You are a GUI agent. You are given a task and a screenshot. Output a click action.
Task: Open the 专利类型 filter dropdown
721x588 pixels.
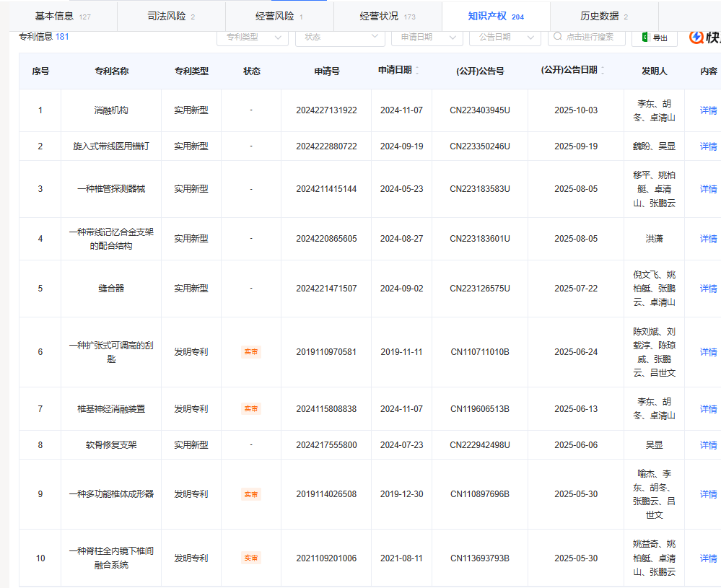252,37
